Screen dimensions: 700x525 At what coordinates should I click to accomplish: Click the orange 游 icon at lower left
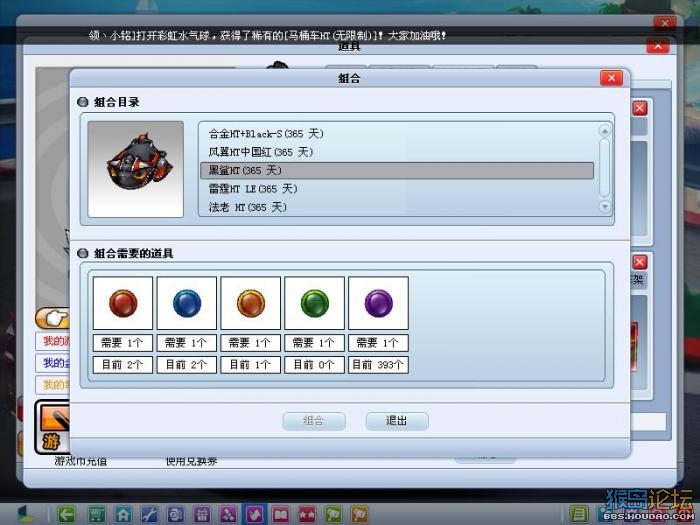click(53, 428)
